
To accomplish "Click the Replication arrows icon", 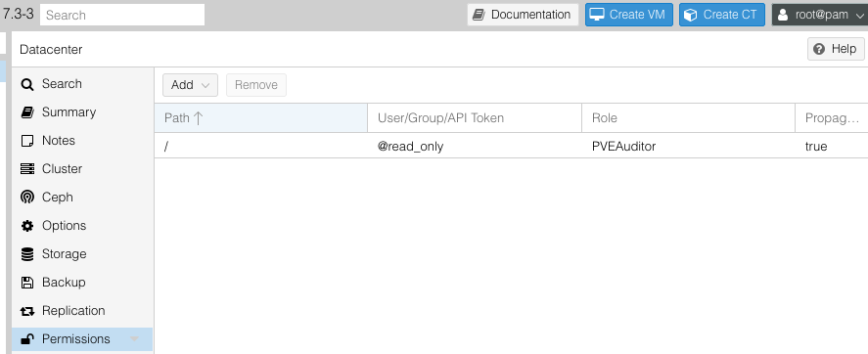I will point(27,311).
